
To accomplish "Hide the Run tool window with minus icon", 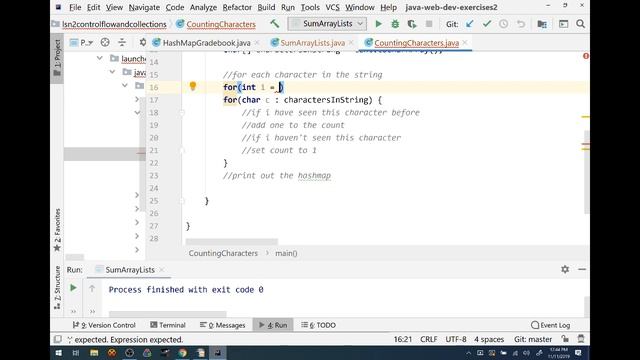I will (582, 269).
